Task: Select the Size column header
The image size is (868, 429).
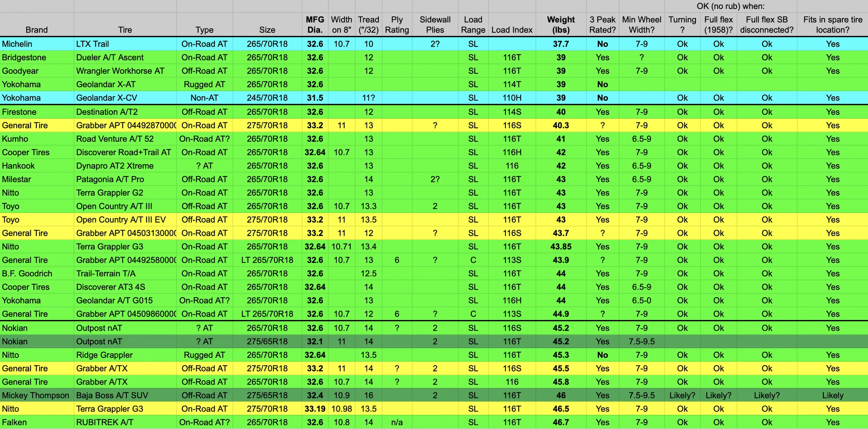Action: tap(267, 24)
